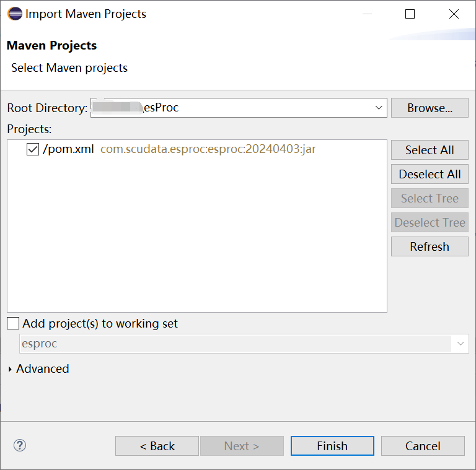Screen dimensions: 476x470
Task: Go to previous page with Back
Action: click(x=157, y=446)
